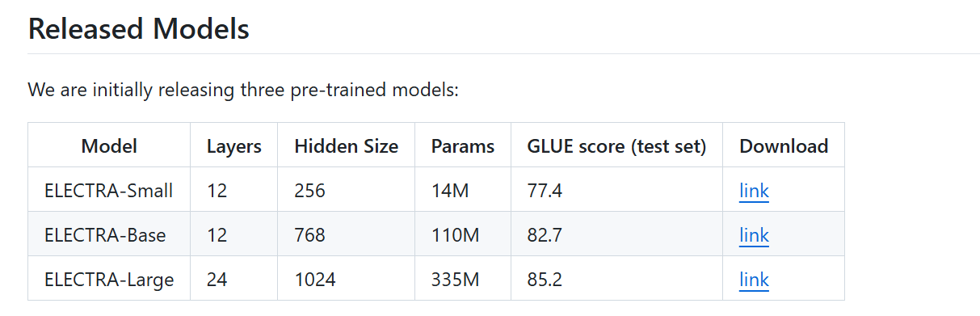Screen dimensions: 980x316
Task: Click the Download column header
Action: coord(784,146)
